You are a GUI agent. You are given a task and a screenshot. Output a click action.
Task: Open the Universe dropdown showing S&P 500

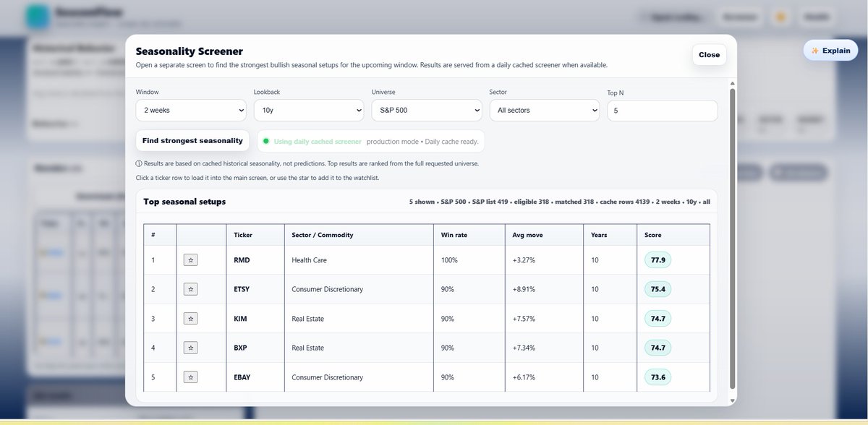(x=427, y=111)
